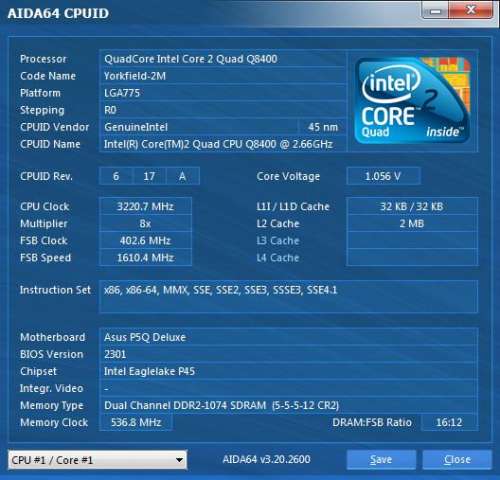This screenshot has width=500, height=480.
Task: Click the L4 Cache label
Action: point(278,257)
